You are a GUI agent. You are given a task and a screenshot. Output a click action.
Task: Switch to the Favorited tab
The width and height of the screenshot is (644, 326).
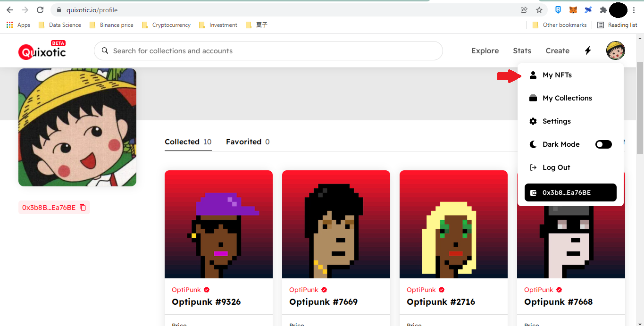pos(248,142)
